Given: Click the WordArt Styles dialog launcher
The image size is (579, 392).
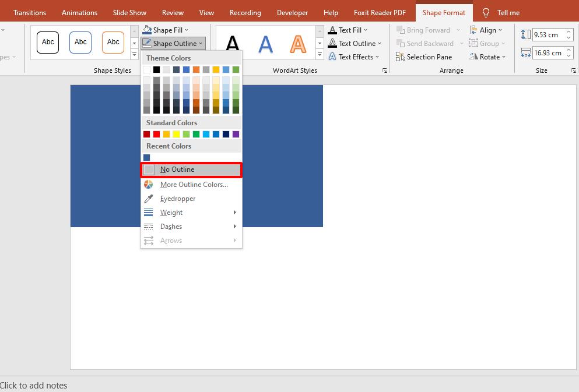Looking at the screenshot, I should (x=384, y=70).
